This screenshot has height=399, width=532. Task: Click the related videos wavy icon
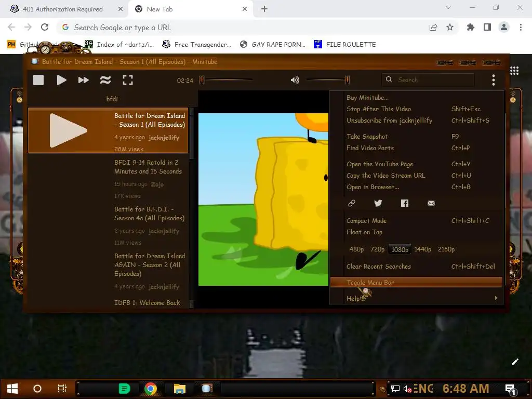pos(105,80)
